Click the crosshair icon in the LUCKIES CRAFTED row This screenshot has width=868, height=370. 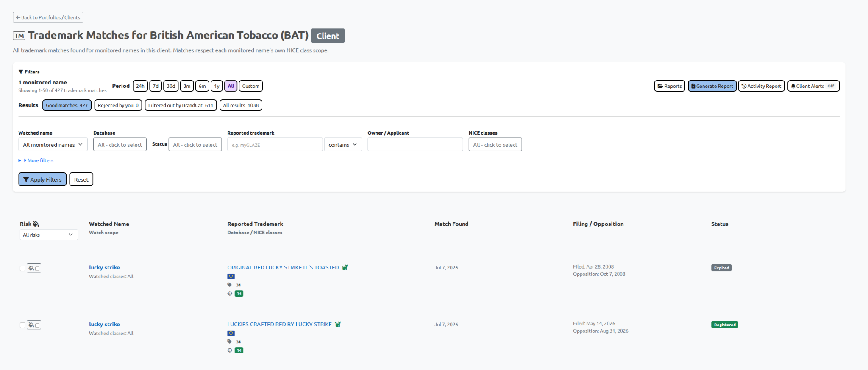[230, 350]
